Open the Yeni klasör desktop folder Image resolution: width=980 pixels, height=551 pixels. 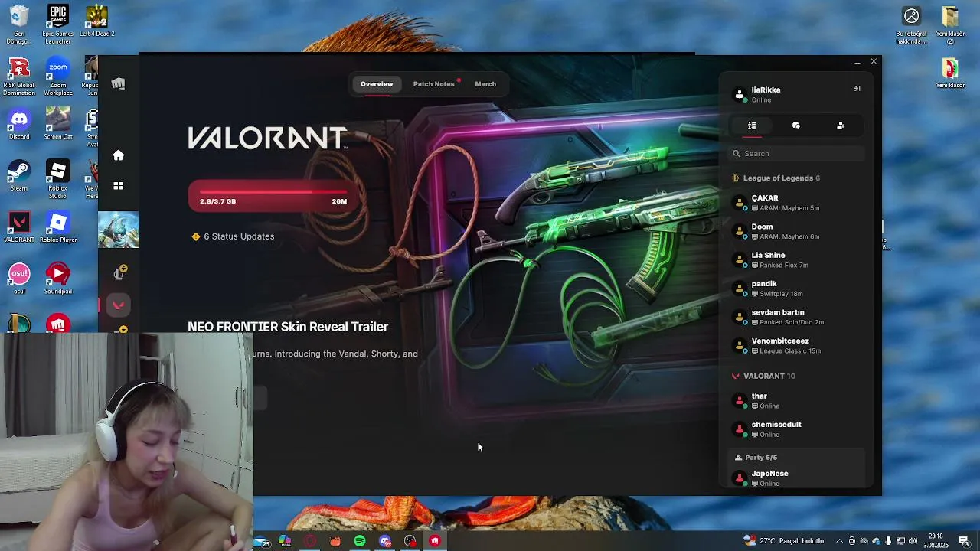coord(950,73)
